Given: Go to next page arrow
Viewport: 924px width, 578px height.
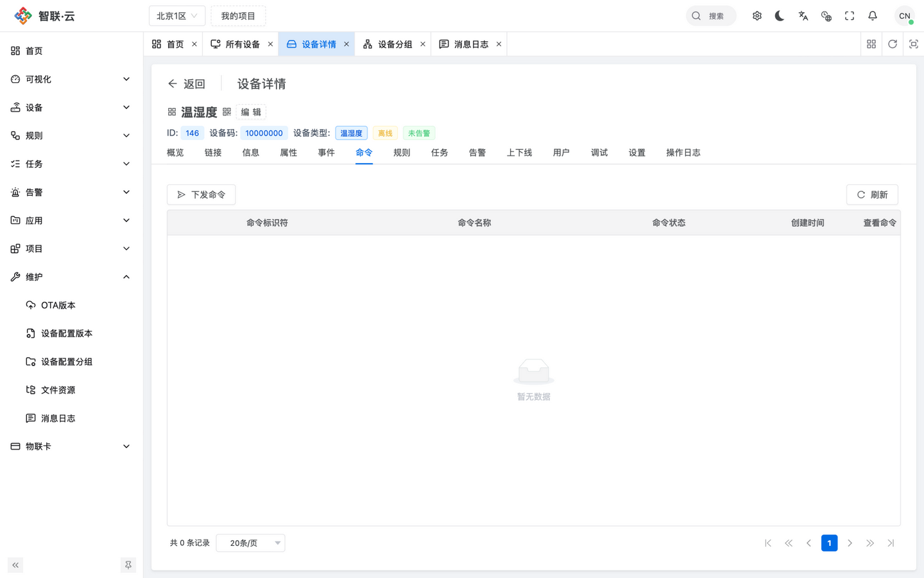Looking at the screenshot, I should tap(850, 543).
